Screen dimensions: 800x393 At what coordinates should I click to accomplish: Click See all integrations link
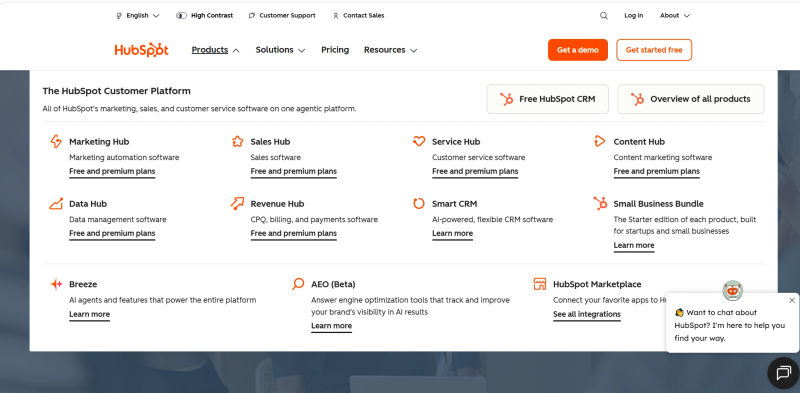click(x=587, y=314)
